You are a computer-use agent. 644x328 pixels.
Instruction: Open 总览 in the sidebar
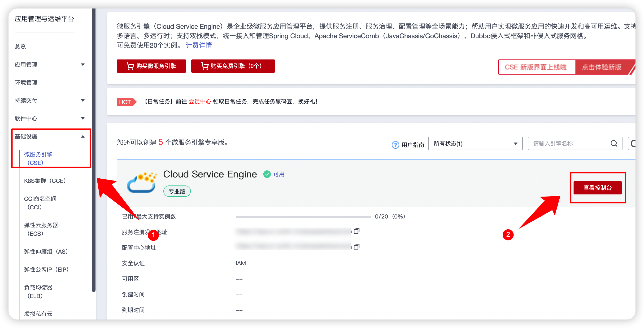point(20,47)
